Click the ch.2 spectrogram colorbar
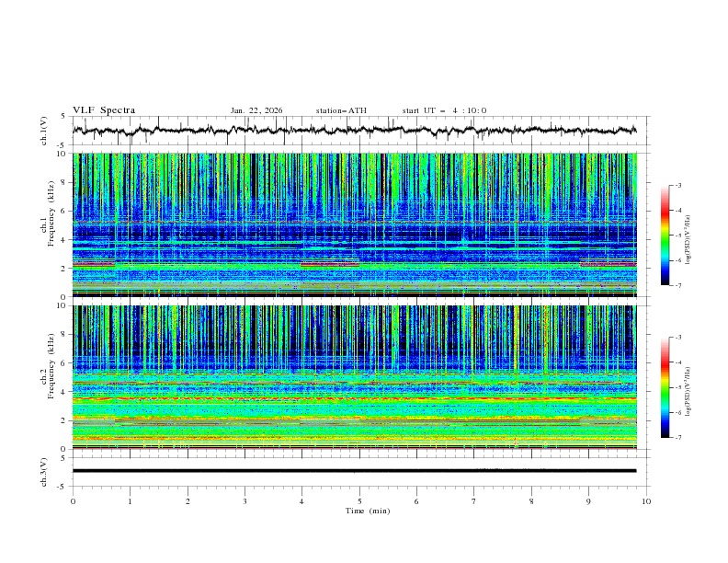 point(665,387)
